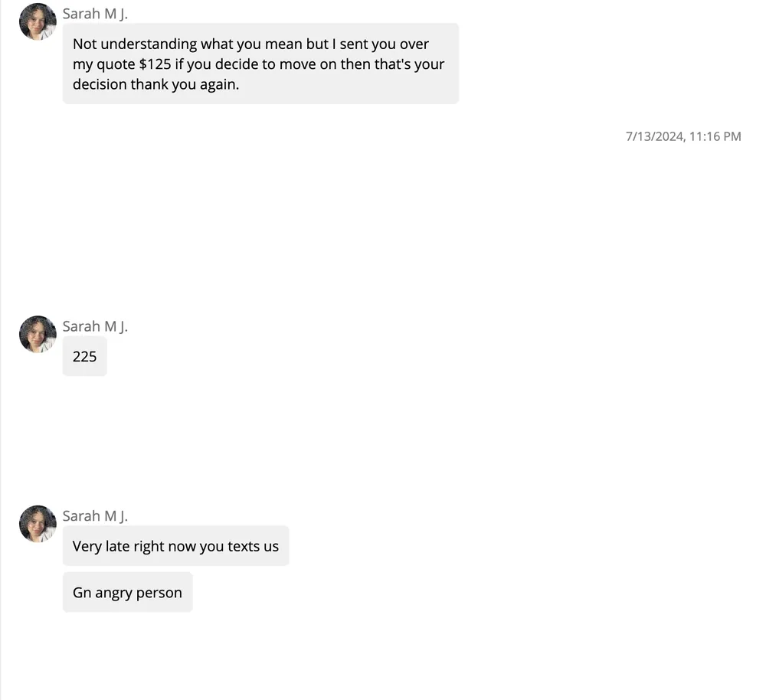Click the 'Gn angry person' message bubble
766x700 pixels.
click(127, 592)
